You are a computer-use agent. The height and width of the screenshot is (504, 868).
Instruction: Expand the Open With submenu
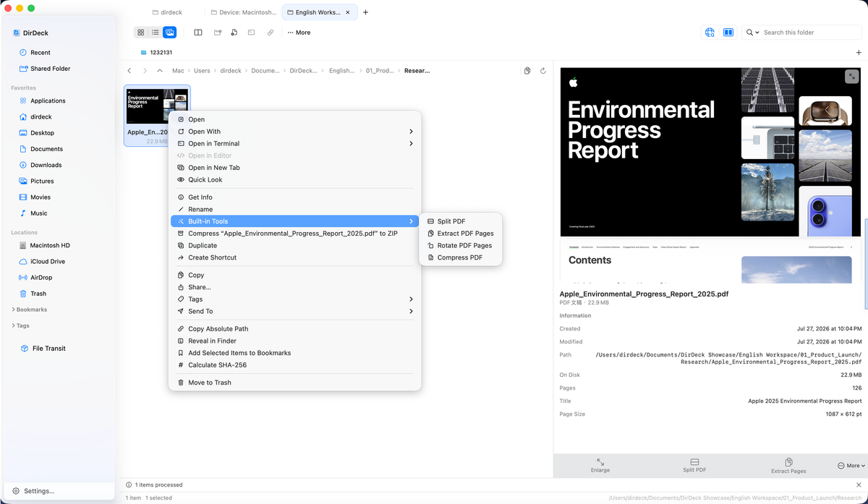click(x=294, y=132)
